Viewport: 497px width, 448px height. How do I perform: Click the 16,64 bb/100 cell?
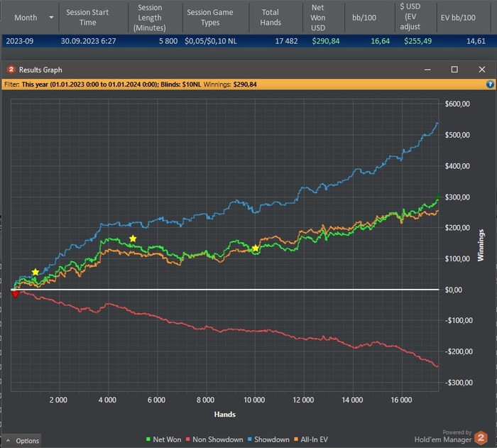(x=381, y=41)
